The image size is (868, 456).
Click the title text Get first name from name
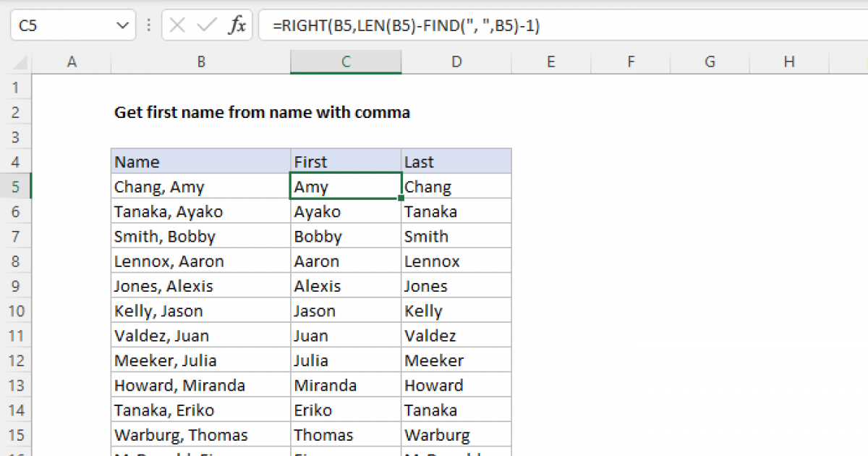[x=260, y=112]
